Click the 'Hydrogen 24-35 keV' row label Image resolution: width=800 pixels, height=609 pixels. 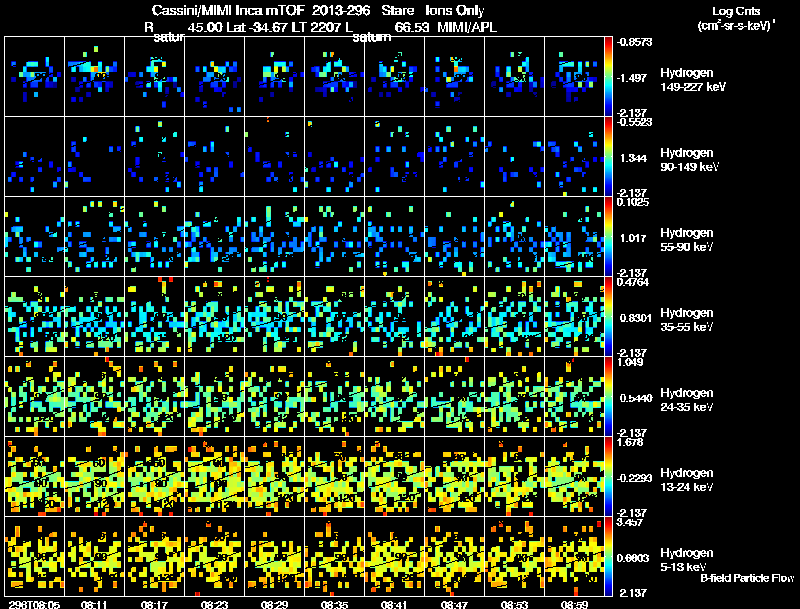point(687,400)
